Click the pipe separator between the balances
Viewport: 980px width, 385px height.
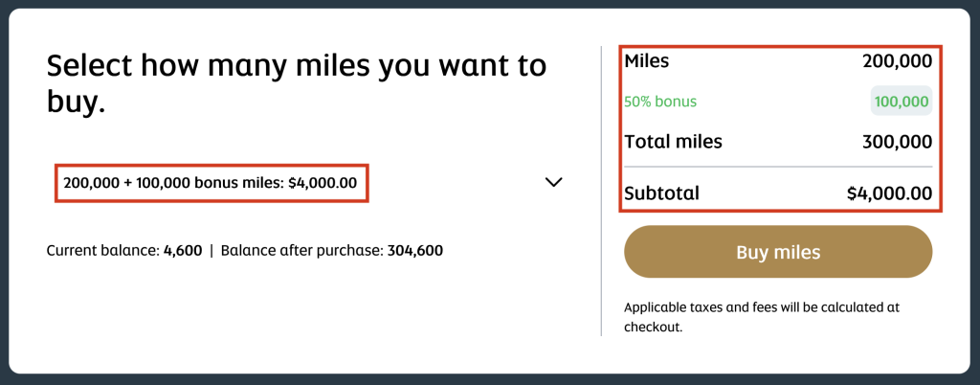coord(212,251)
